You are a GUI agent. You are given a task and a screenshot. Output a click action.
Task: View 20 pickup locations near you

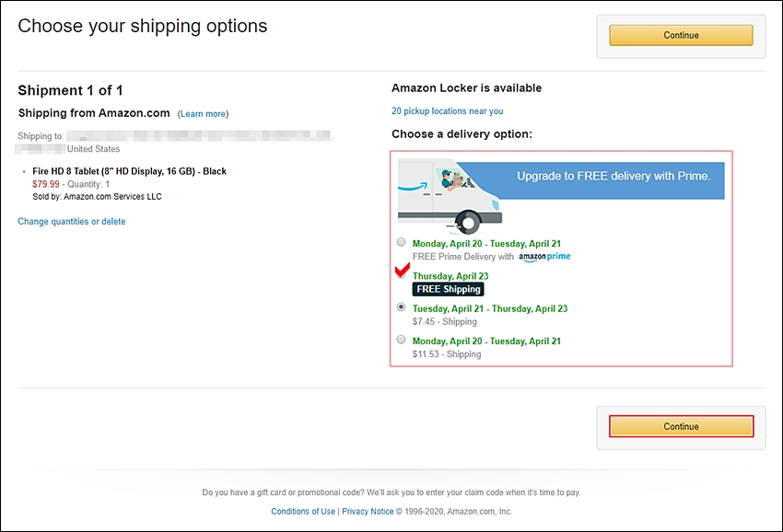tap(447, 110)
